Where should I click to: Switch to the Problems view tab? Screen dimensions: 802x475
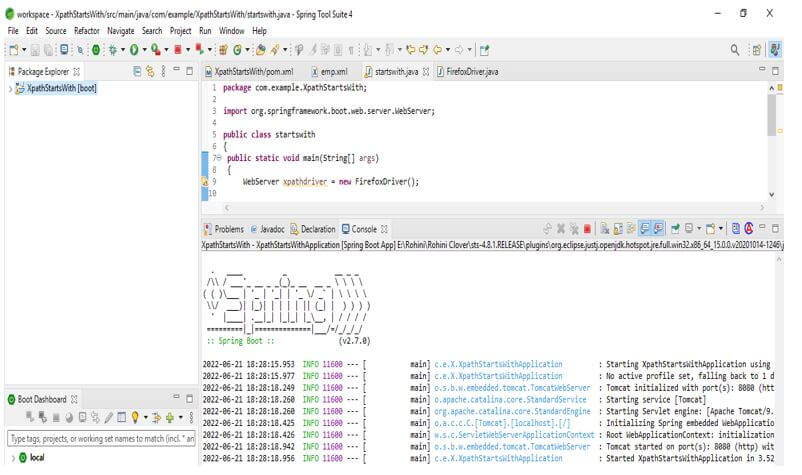point(224,229)
